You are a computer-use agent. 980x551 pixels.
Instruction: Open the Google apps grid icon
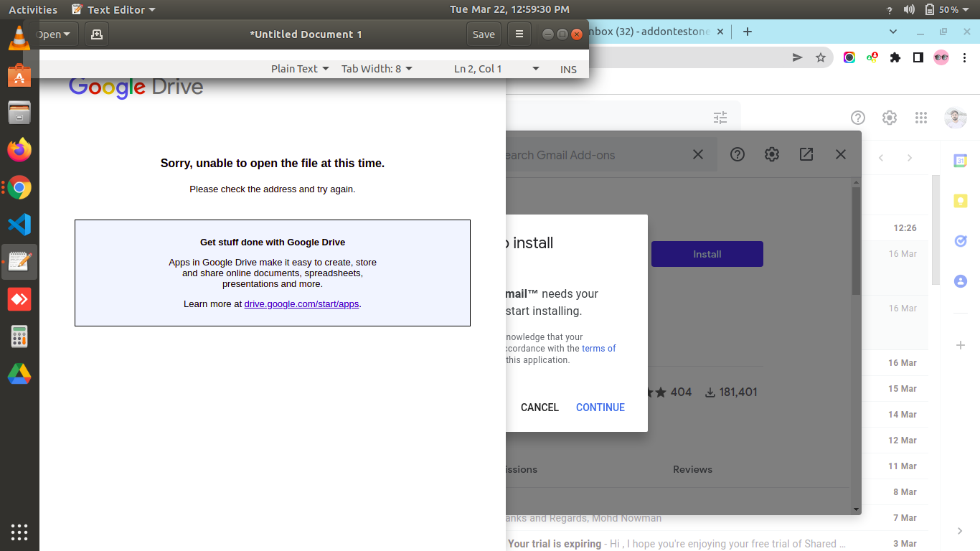(921, 118)
